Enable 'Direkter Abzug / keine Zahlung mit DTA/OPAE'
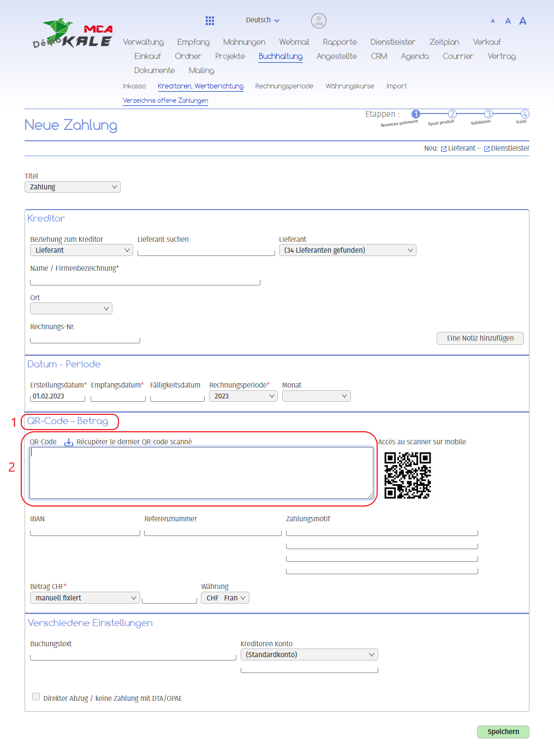 click(36, 697)
